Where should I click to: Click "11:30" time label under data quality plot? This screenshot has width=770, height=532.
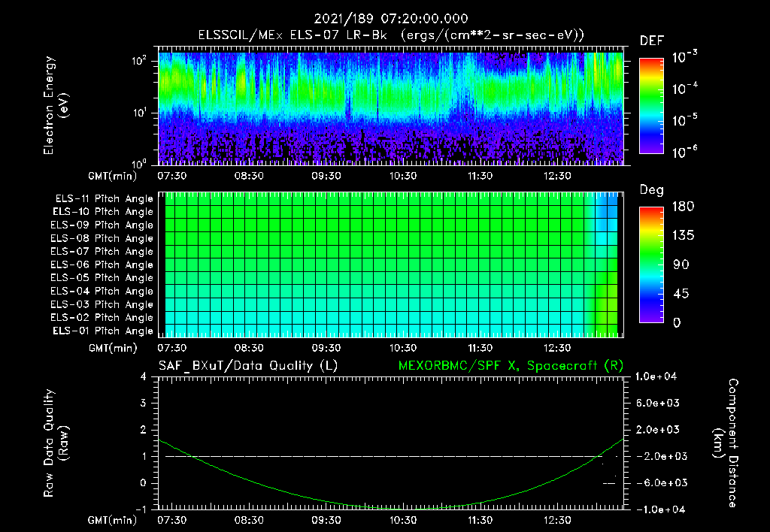480,520
